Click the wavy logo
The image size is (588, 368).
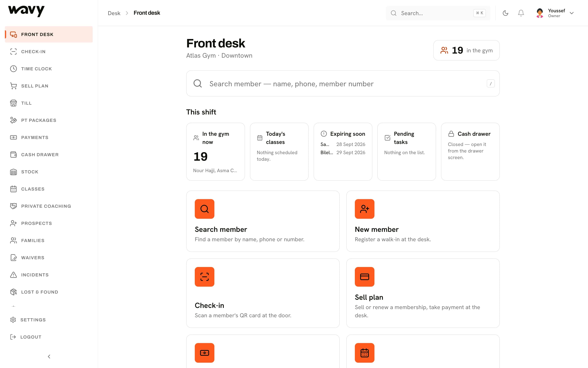(26, 11)
